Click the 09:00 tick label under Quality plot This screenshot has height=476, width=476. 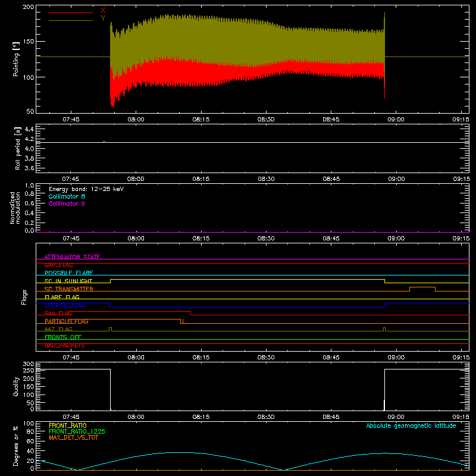[x=396, y=417]
